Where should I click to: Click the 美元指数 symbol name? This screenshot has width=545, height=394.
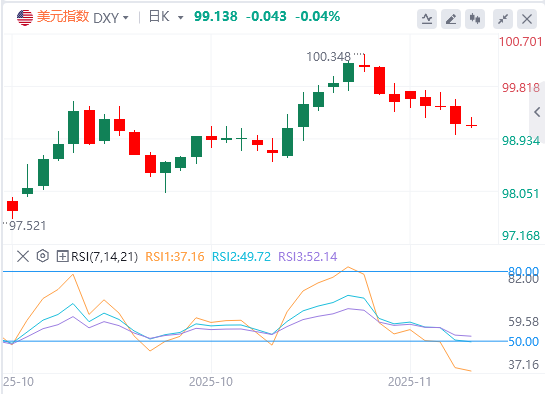coord(63,17)
